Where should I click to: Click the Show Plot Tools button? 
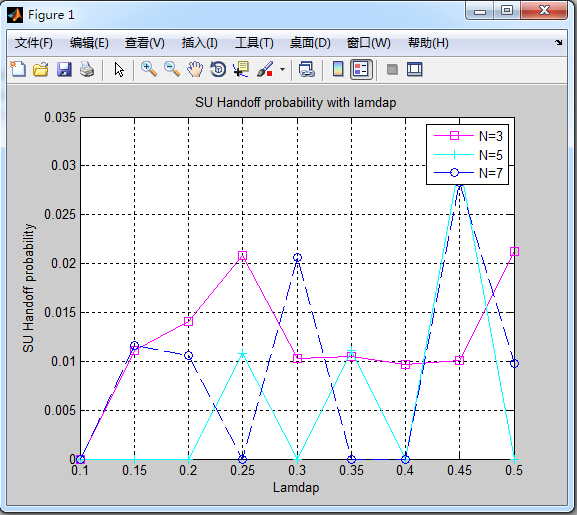pos(415,69)
